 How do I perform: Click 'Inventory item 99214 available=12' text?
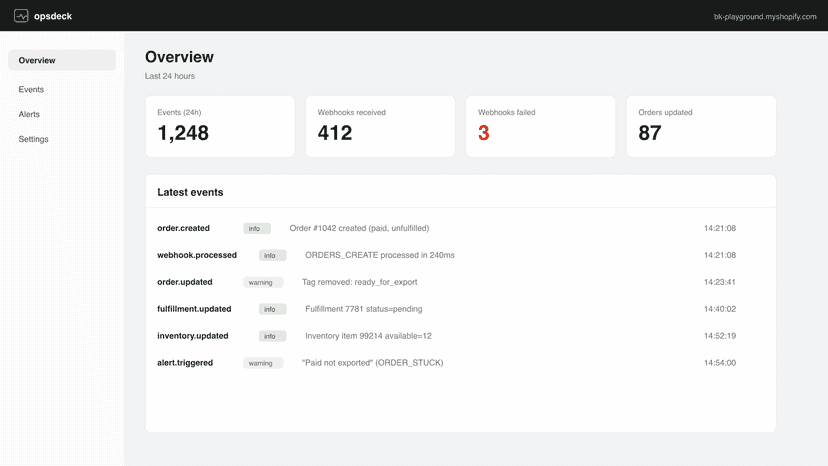(368, 336)
